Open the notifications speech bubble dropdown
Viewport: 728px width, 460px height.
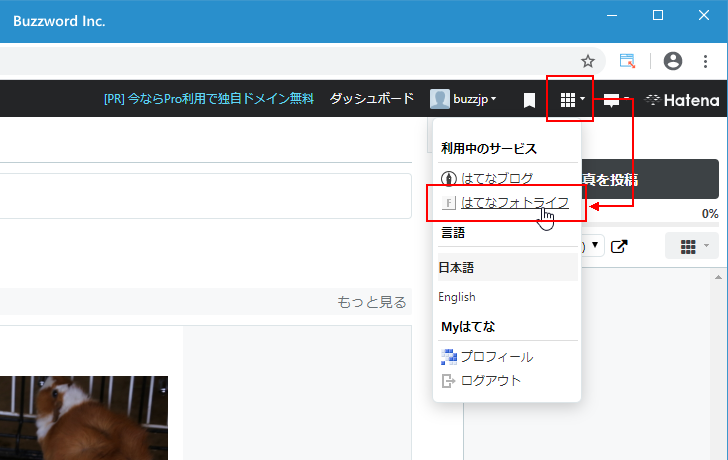click(615, 99)
